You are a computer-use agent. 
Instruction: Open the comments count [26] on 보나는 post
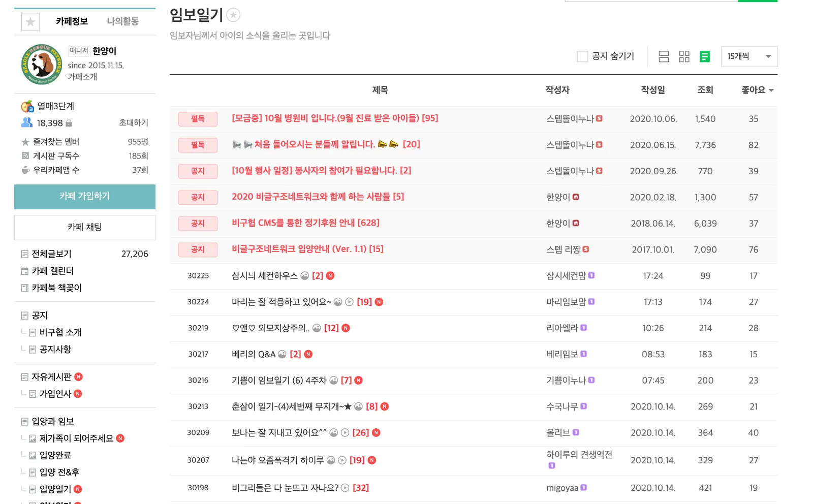361,433
